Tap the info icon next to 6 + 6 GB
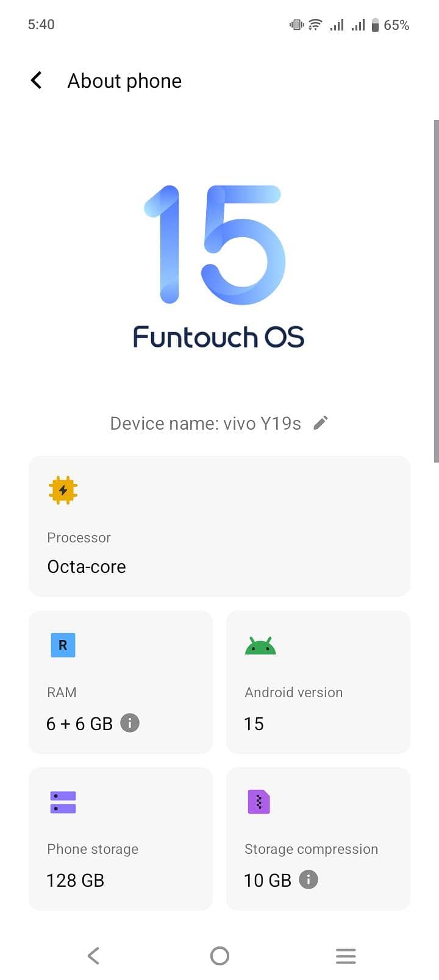Viewport: 439px width, 980px height. (x=129, y=723)
